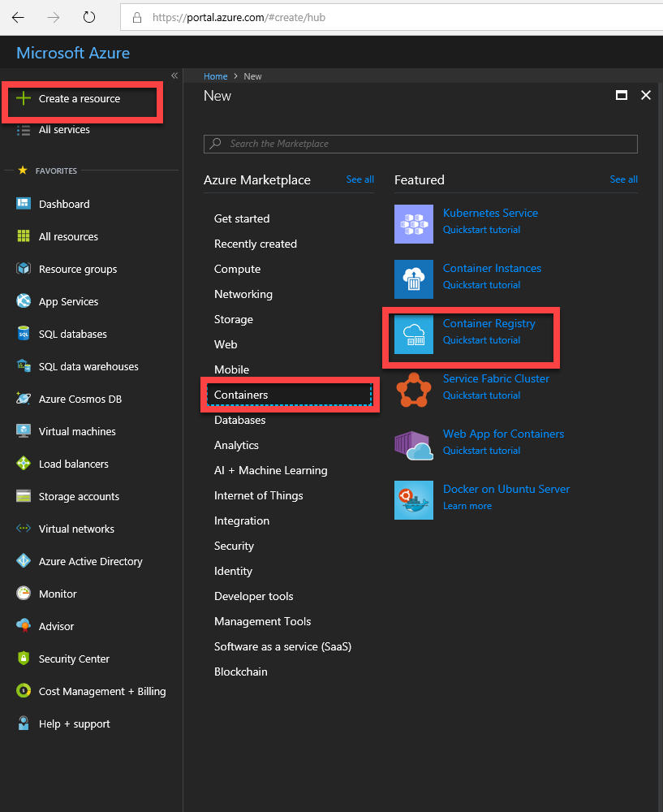Select the Blockchain category
Image resolution: width=663 pixels, height=812 pixels.
(x=241, y=672)
